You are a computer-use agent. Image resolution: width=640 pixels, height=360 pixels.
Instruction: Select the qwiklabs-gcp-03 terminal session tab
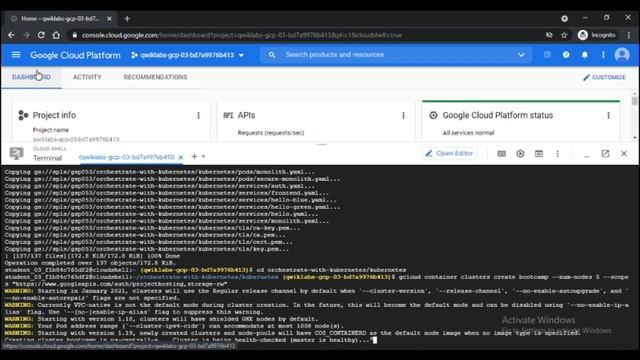coord(127,157)
